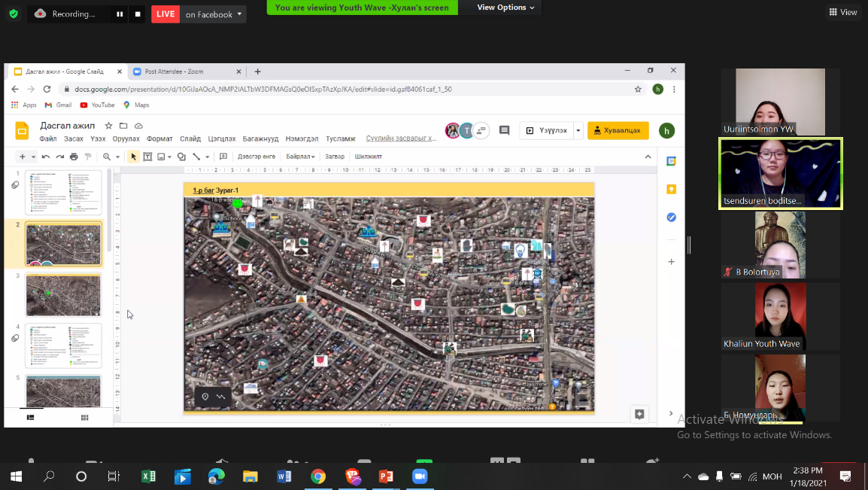Image resolution: width=868 pixels, height=490 pixels.
Task: Select slide 3 thumbnail in filmstrip
Action: pyautogui.click(x=63, y=295)
